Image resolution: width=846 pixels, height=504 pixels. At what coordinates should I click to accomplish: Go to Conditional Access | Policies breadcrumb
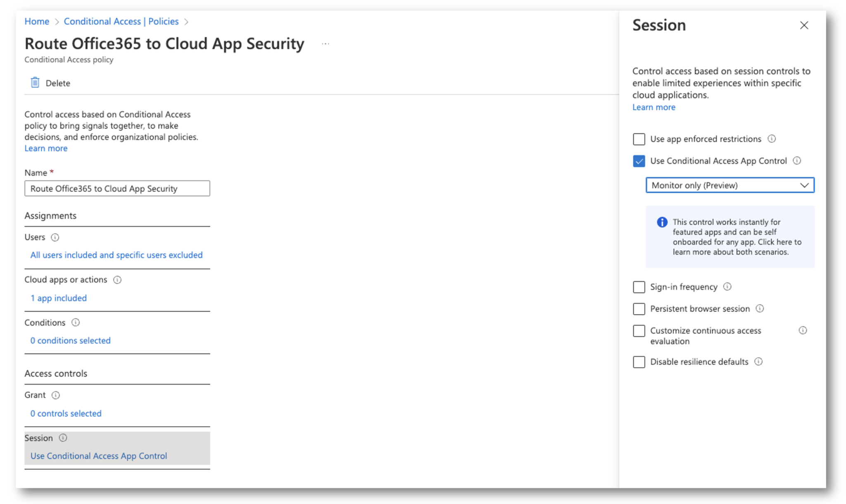[x=121, y=21]
